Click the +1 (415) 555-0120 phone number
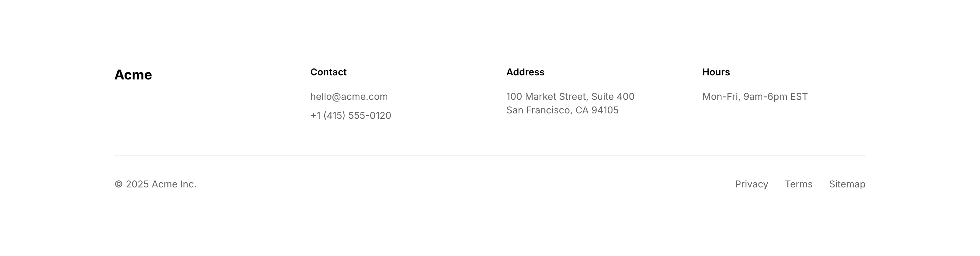Viewport: 980px width, 256px height. pyautogui.click(x=350, y=115)
